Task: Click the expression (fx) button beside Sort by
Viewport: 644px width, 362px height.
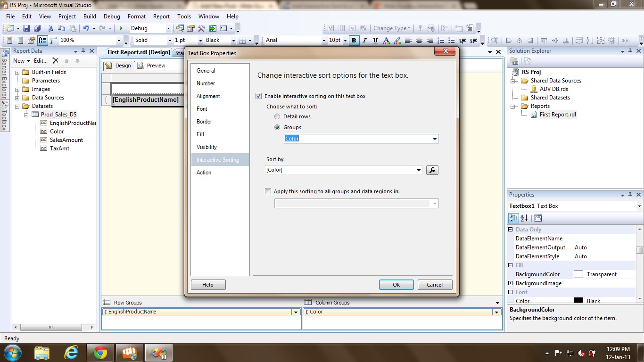Action: [432, 170]
